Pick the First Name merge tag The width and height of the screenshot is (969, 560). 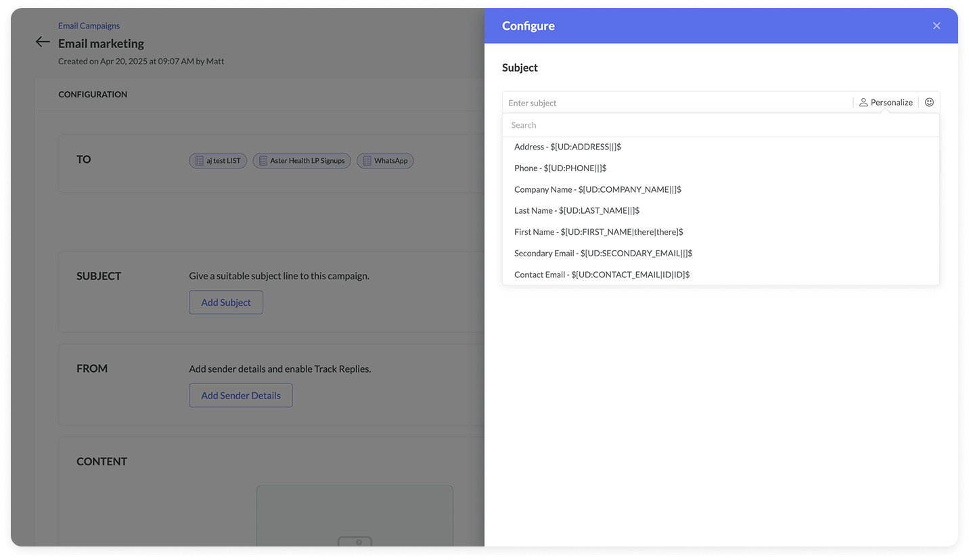(598, 232)
